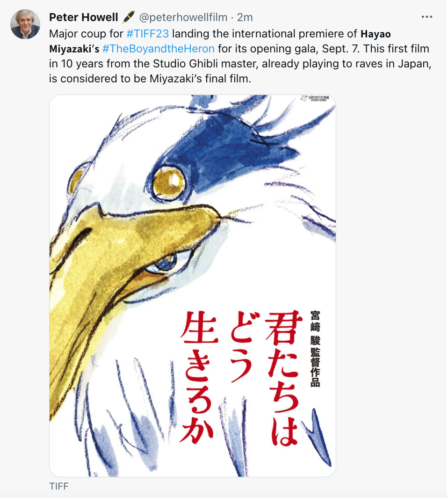Open the #TheBoyandtheHeron hashtag
Screen dimensions: 448x498
pyautogui.click(x=159, y=49)
